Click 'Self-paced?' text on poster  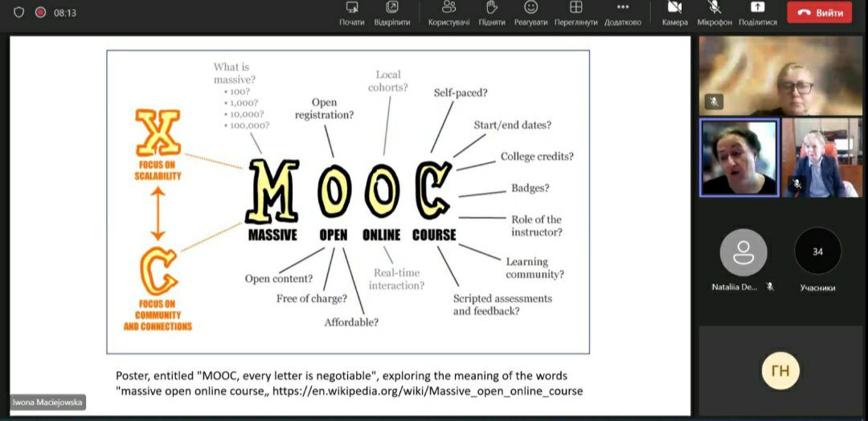[x=461, y=92]
